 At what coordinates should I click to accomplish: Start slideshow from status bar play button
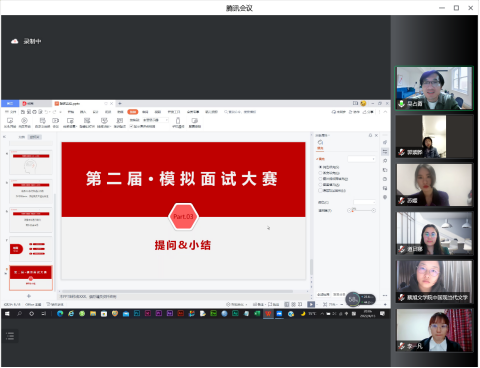pos(311,304)
